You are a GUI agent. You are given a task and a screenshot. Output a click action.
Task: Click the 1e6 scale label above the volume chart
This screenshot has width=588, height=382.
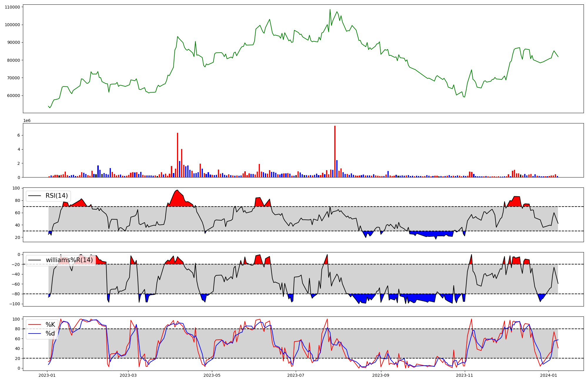pyautogui.click(x=27, y=121)
